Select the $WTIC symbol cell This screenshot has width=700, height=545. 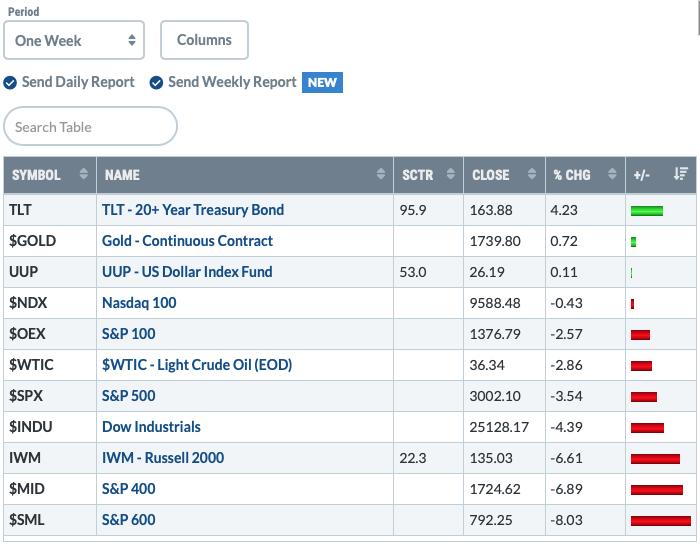50,365
